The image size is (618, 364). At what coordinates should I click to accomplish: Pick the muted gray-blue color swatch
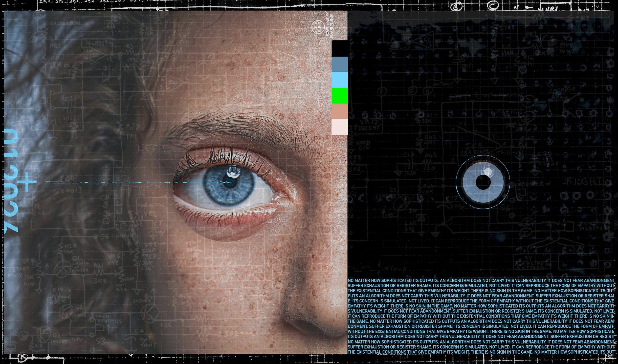(x=339, y=64)
